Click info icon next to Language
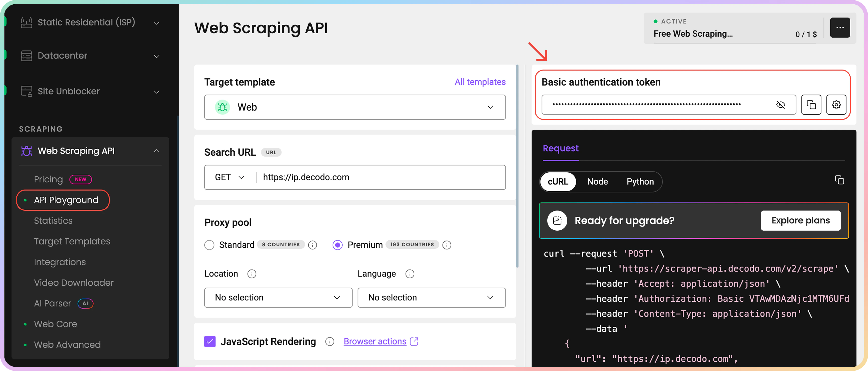This screenshot has height=371, width=868. point(410,274)
